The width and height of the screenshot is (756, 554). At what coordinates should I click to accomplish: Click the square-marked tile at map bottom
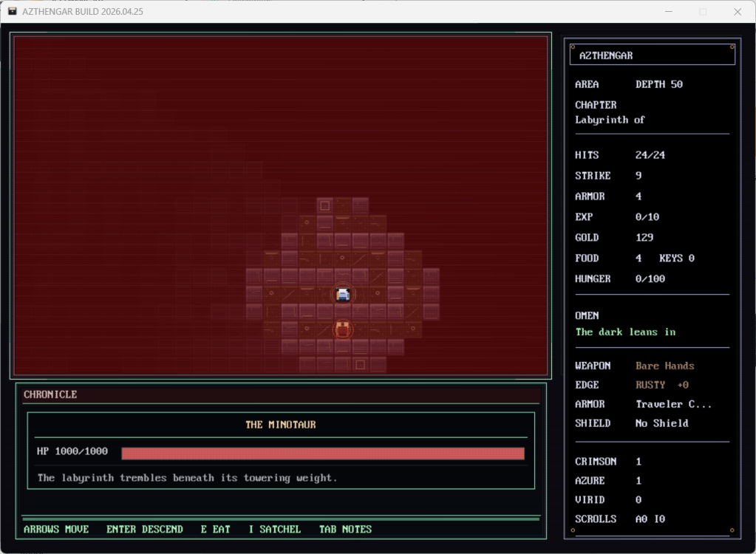click(360, 364)
